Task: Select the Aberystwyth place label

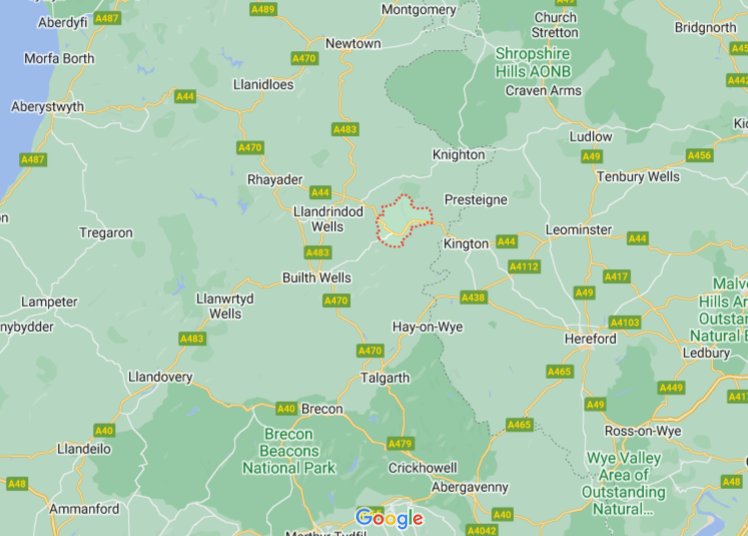Action: point(47,107)
